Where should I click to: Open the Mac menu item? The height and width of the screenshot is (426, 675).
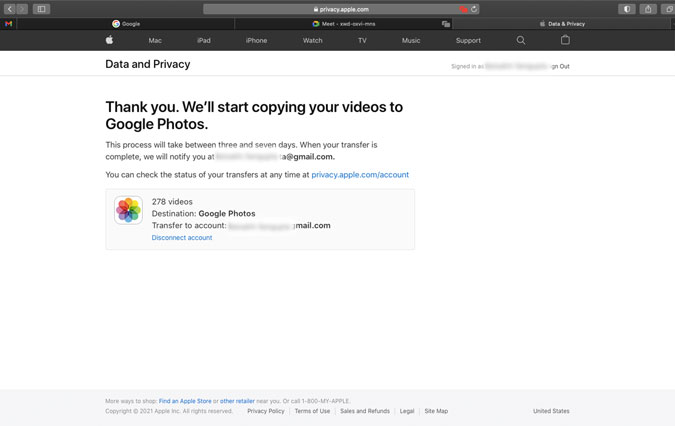155,40
